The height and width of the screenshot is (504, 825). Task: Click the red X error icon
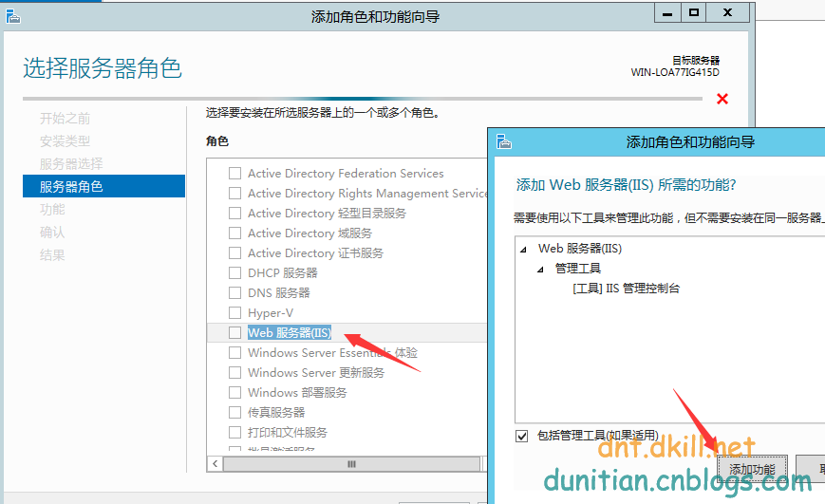[x=722, y=99]
